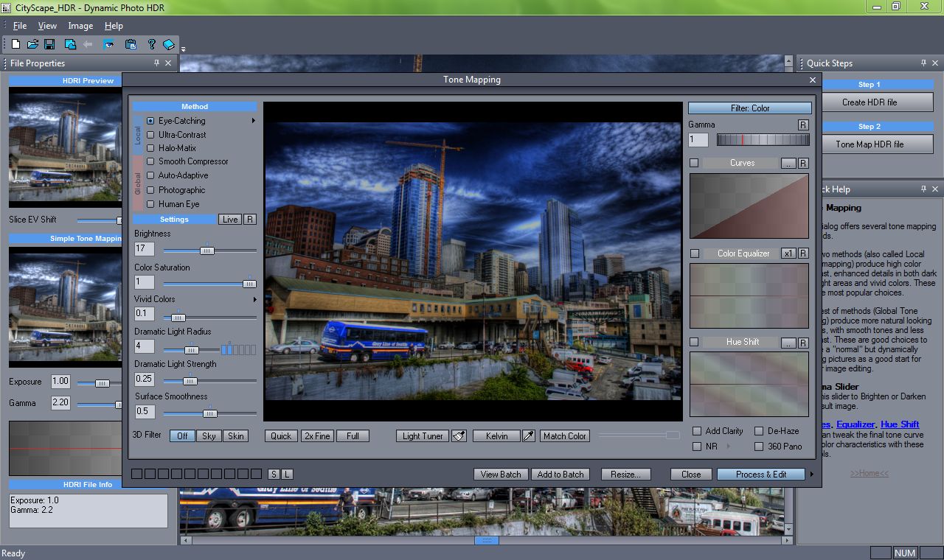Open the Image menu
The image size is (944, 560).
[80, 25]
